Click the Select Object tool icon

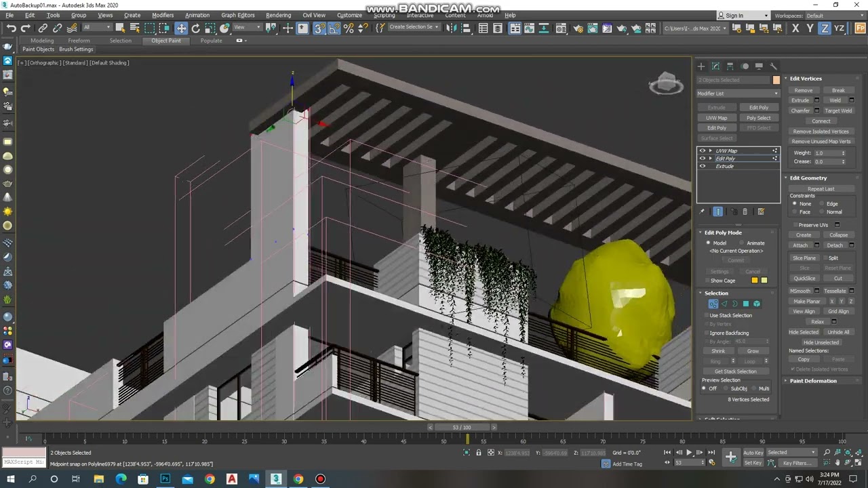click(120, 28)
